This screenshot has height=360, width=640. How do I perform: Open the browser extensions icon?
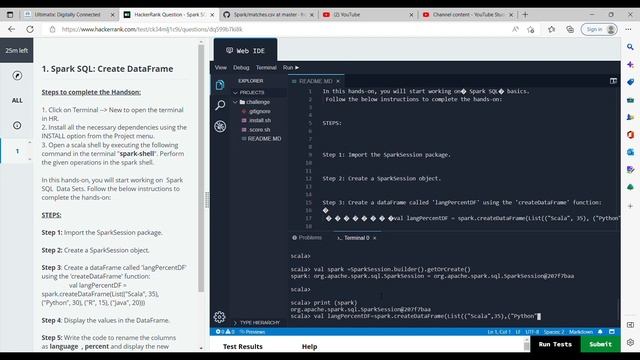(x=551, y=29)
